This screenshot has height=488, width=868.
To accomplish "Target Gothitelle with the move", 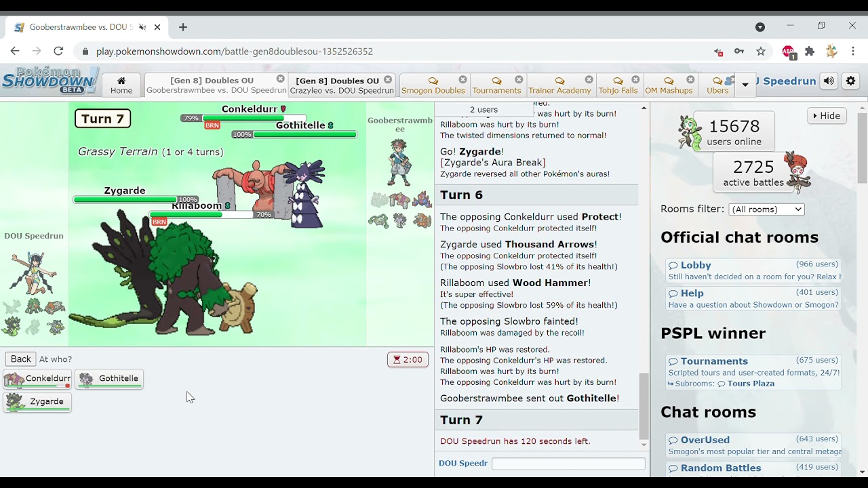I will pyautogui.click(x=109, y=379).
